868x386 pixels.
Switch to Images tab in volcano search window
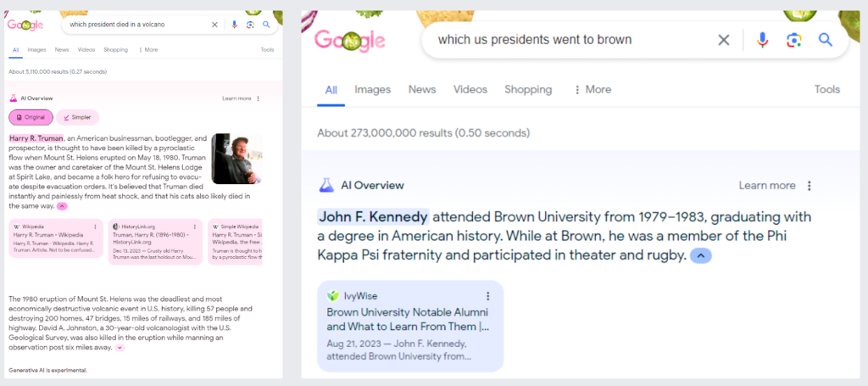coord(36,50)
